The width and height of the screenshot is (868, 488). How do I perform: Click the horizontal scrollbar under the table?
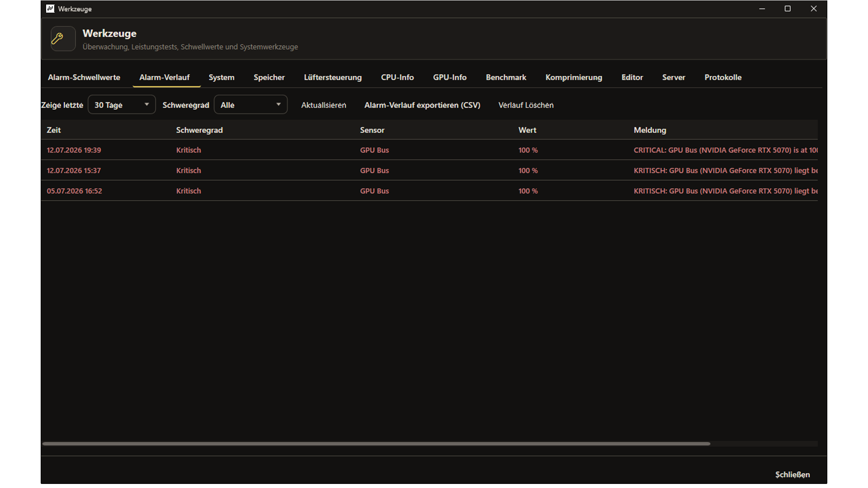click(x=376, y=444)
